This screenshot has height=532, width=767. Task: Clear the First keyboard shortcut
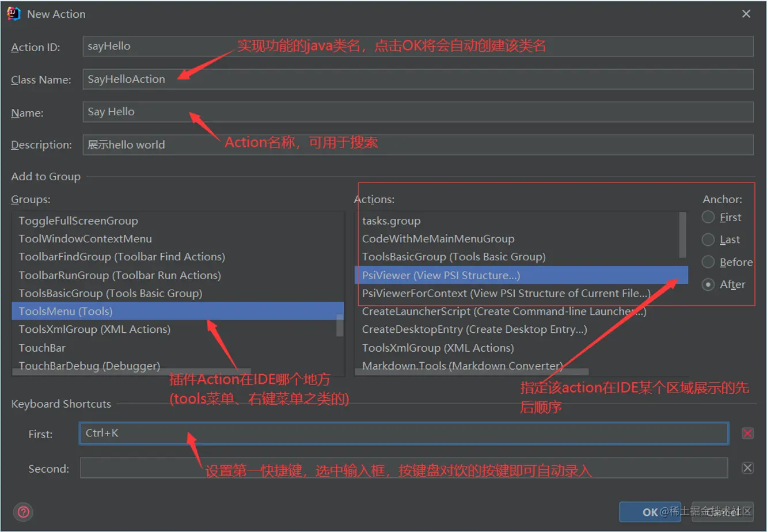click(747, 434)
